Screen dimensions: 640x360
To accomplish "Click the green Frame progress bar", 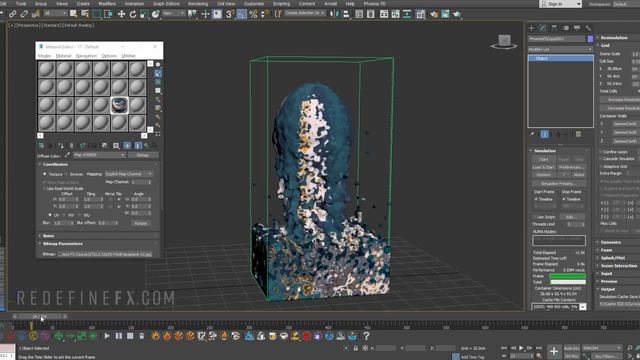I will [567, 276].
